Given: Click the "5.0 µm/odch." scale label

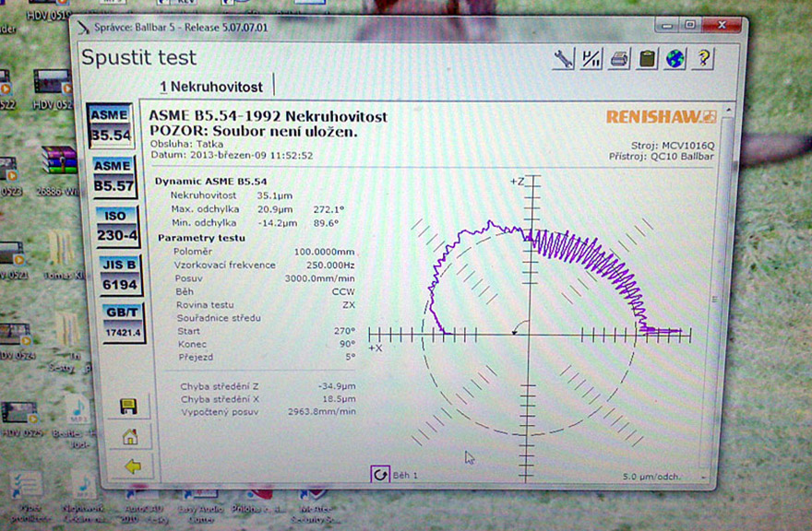Looking at the screenshot, I should click(651, 477).
